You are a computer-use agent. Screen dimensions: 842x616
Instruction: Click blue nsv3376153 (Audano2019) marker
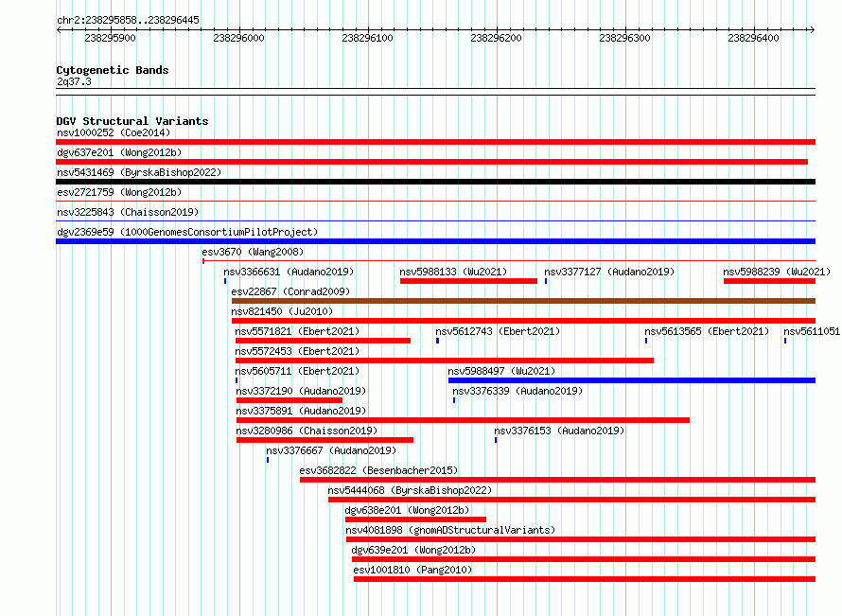[x=496, y=440]
